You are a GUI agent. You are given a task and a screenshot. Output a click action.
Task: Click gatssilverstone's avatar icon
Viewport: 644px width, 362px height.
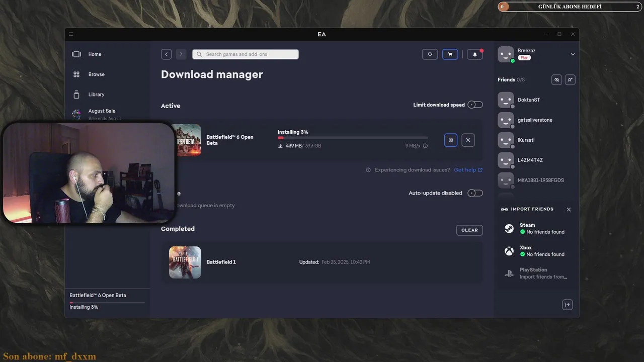tap(506, 120)
